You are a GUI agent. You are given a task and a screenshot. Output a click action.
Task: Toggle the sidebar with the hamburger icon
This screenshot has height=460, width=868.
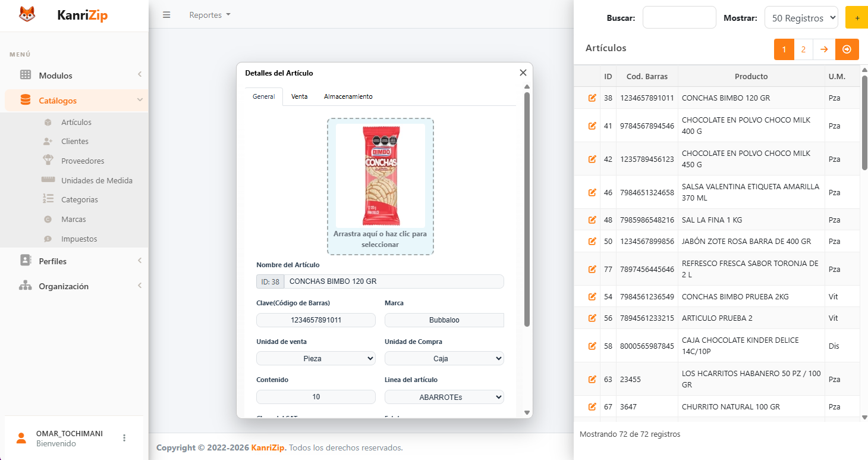(166, 15)
